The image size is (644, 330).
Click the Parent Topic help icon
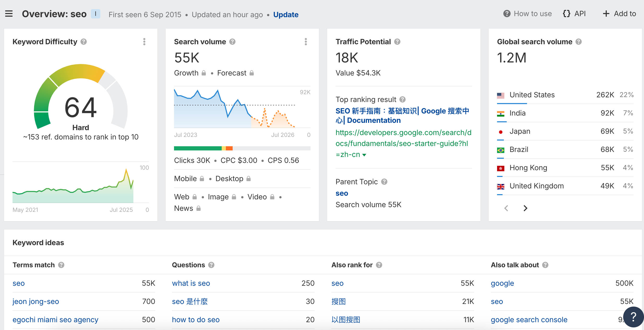click(384, 182)
